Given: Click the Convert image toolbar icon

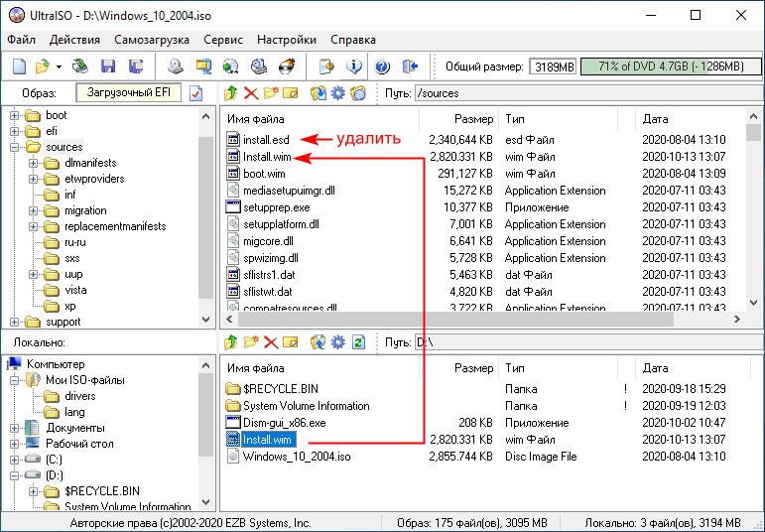Looking at the screenshot, I should 231,66.
